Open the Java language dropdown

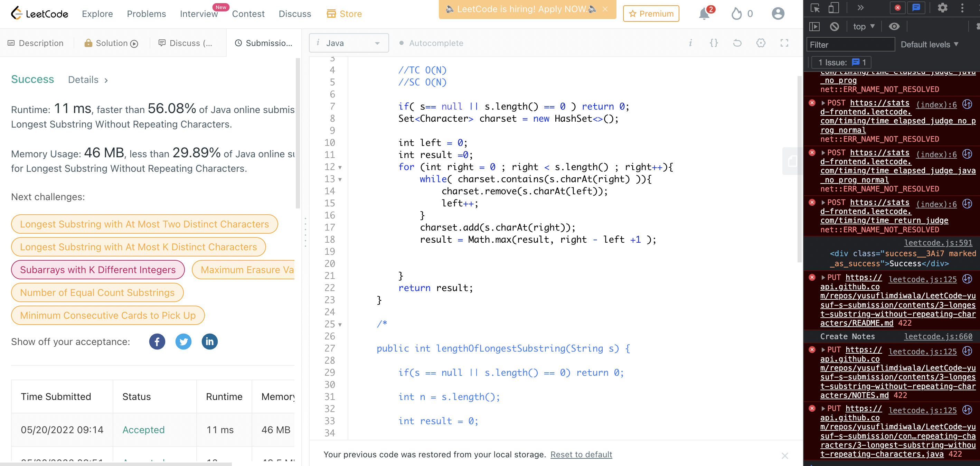coord(348,43)
